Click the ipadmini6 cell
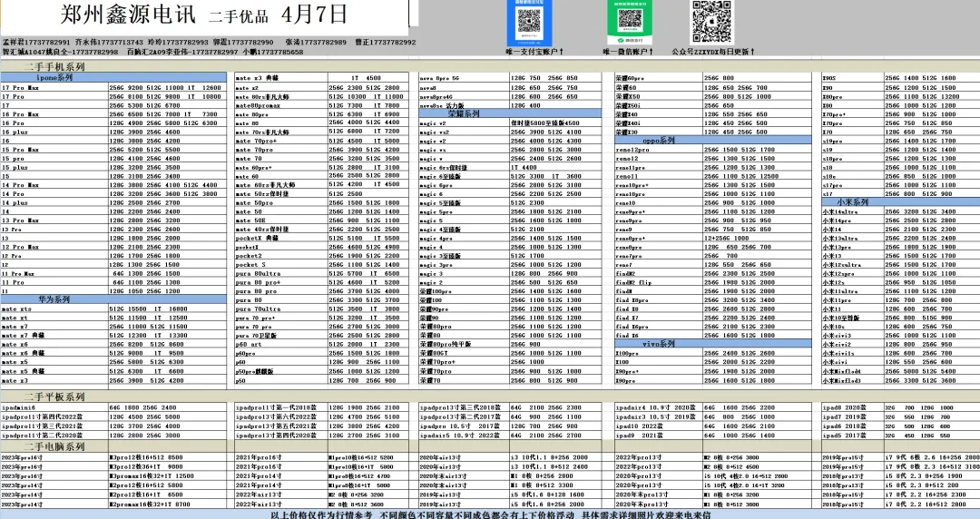980x519 pixels. coord(54,407)
